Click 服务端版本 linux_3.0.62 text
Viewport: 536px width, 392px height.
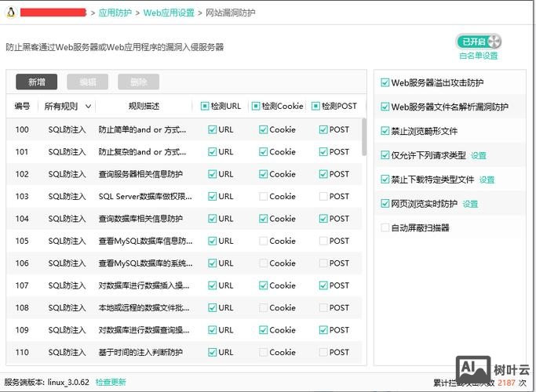(47, 382)
